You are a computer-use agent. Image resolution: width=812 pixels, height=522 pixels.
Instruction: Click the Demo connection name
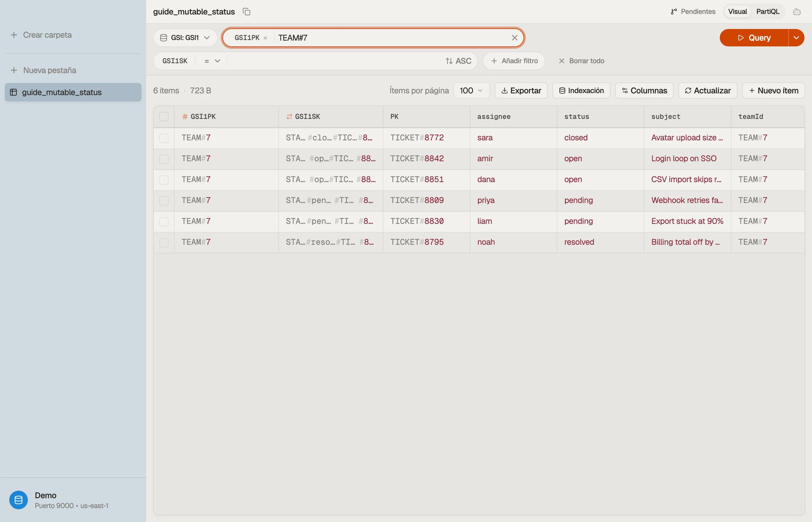[x=46, y=495]
